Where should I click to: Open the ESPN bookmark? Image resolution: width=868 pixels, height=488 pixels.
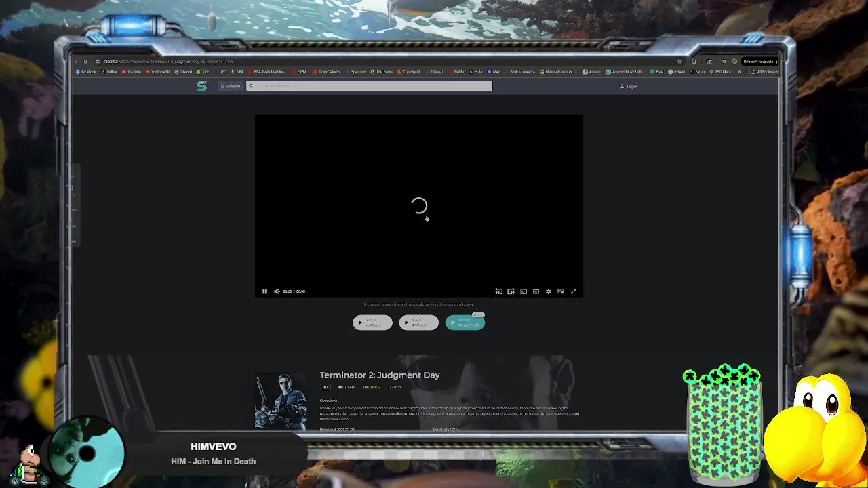(x=300, y=72)
